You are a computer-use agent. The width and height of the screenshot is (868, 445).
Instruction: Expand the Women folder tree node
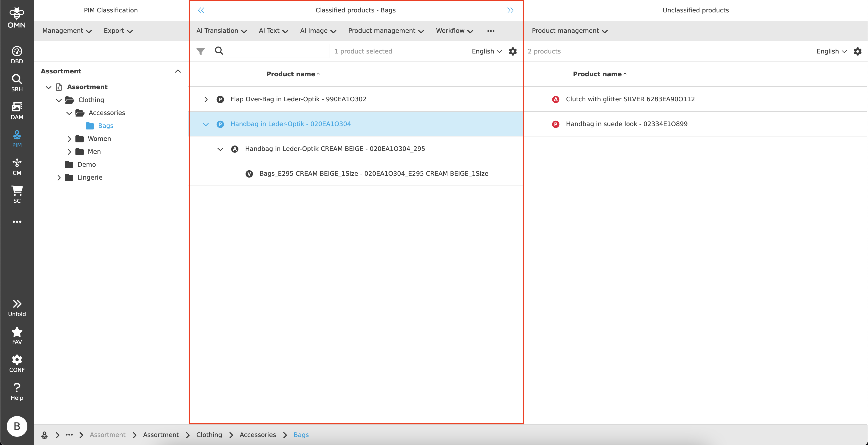point(69,139)
